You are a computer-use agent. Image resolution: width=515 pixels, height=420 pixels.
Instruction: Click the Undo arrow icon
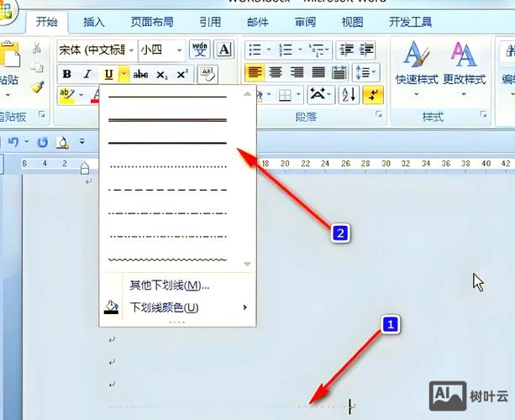pyautogui.click(x=13, y=142)
